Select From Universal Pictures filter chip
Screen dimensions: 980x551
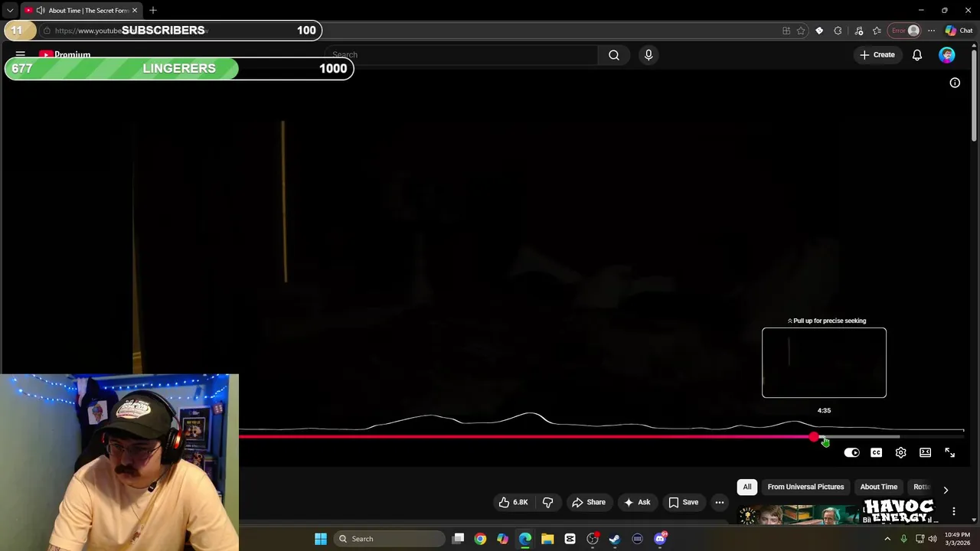point(805,487)
